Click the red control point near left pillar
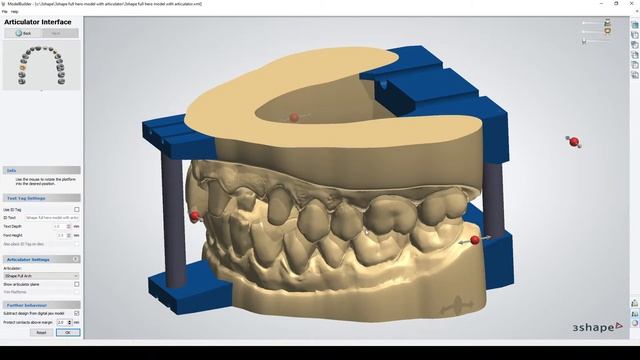This screenshot has height=360, width=640. tap(195, 216)
